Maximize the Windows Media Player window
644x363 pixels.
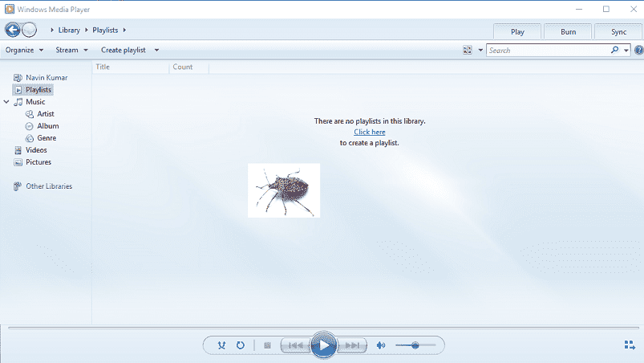coord(606,9)
